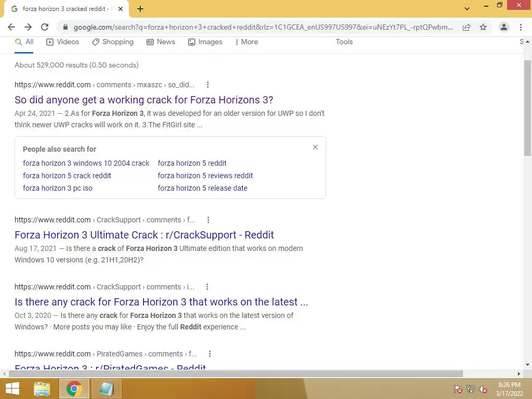
Task: Click scroll-down arrow on vertical scrollbar
Action: [527, 365]
